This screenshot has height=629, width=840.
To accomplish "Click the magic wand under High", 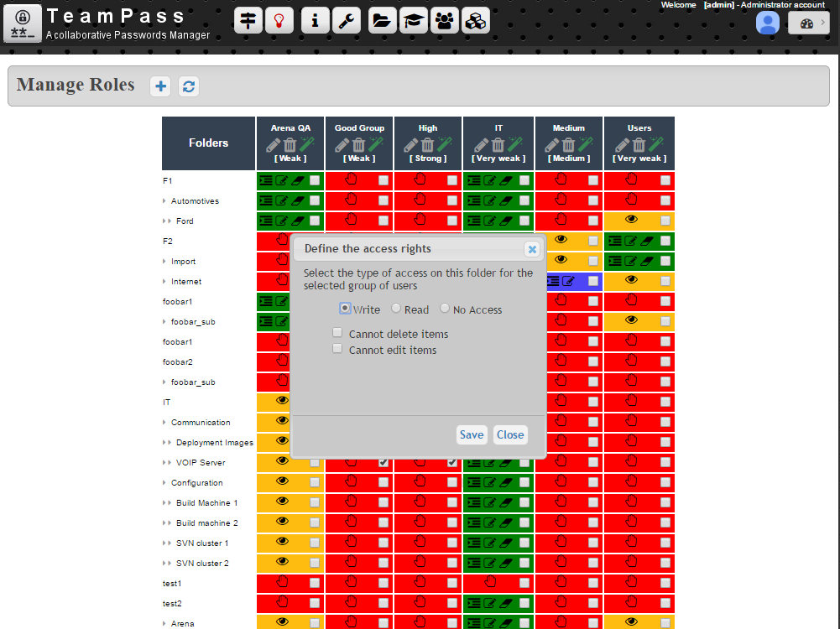I will 445,144.
